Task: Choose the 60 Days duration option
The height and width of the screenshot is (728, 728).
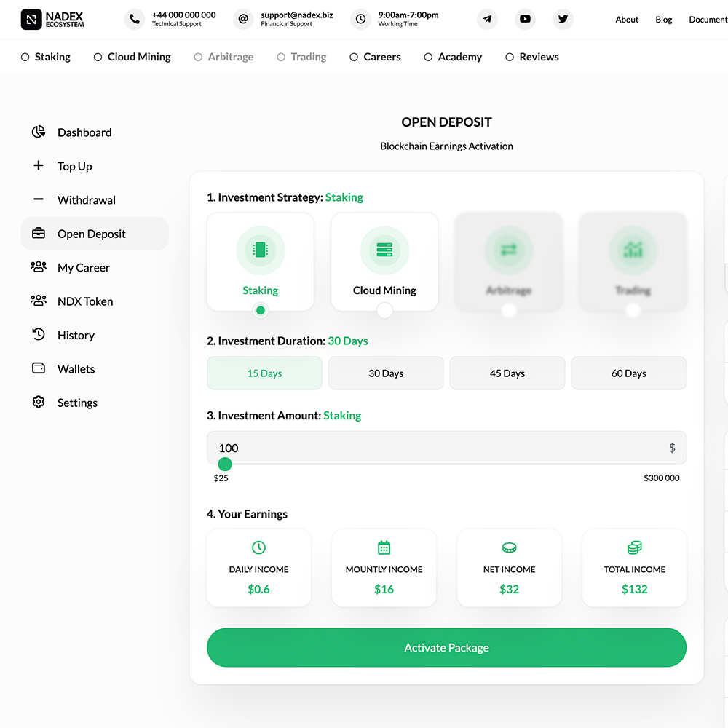Action: pyautogui.click(x=629, y=373)
